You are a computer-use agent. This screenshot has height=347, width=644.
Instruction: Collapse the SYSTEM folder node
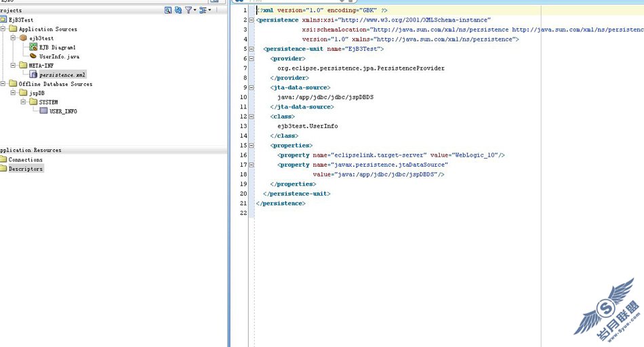point(24,102)
